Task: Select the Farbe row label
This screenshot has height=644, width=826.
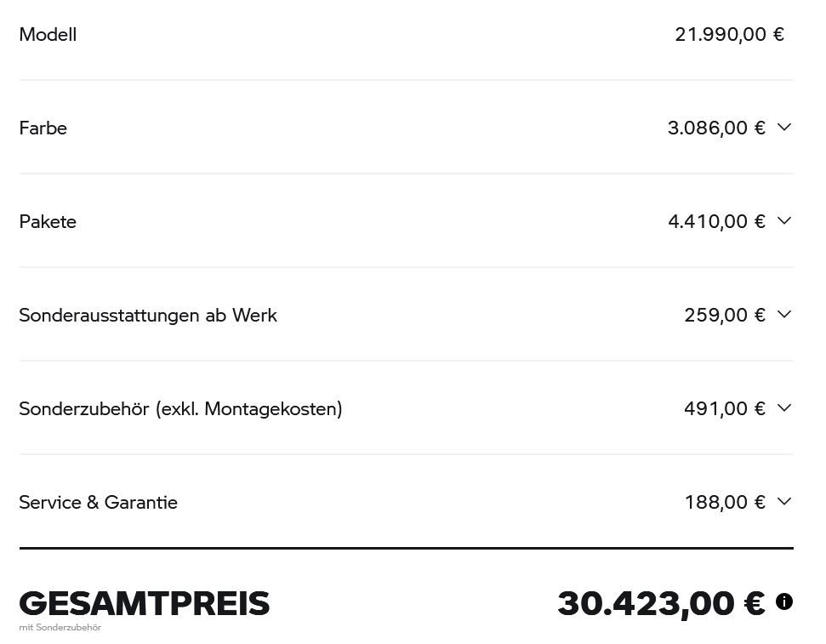Action: click(43, 128)
